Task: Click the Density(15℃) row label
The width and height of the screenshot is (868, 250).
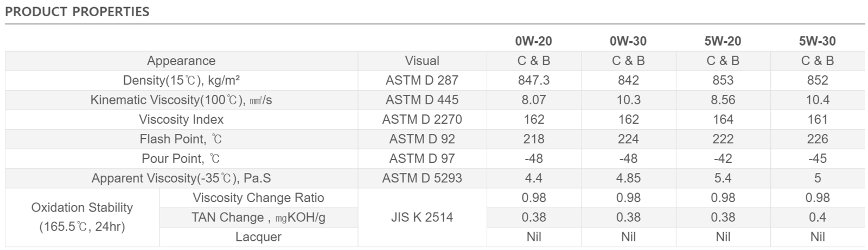Action: [x=181, y=80]
